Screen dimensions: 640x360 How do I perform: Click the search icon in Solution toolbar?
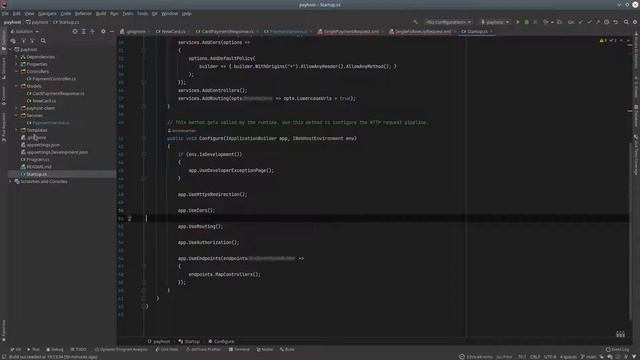click(x=43, y=41)
